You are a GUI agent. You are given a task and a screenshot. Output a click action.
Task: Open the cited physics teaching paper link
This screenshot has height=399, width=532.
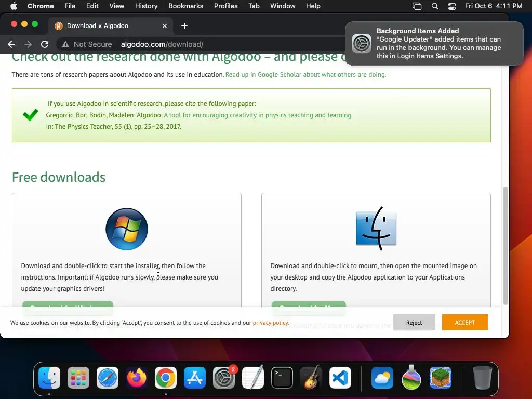258,115
